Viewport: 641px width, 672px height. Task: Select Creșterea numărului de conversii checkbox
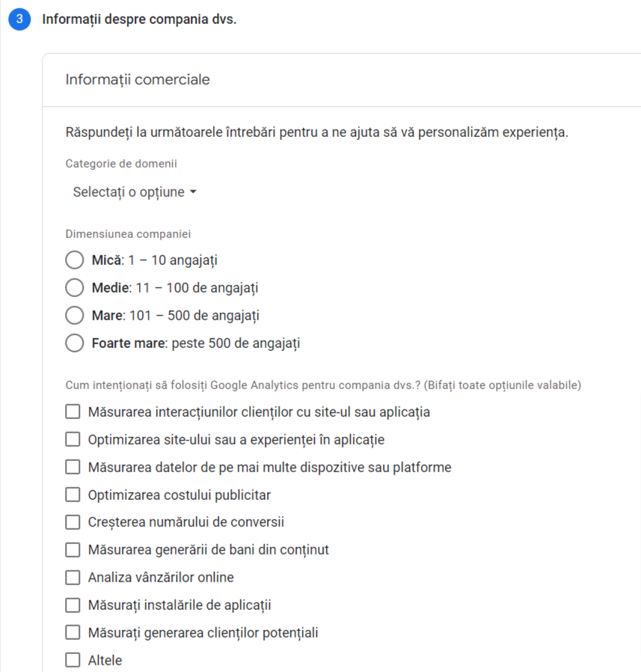tap(73, 522)
